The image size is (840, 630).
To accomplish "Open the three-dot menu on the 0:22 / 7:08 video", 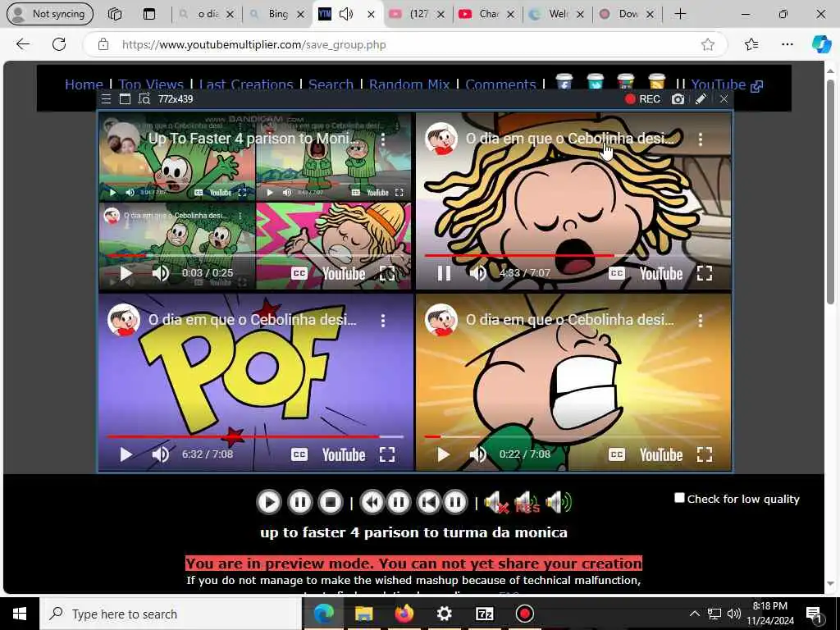I will [701, 321].
